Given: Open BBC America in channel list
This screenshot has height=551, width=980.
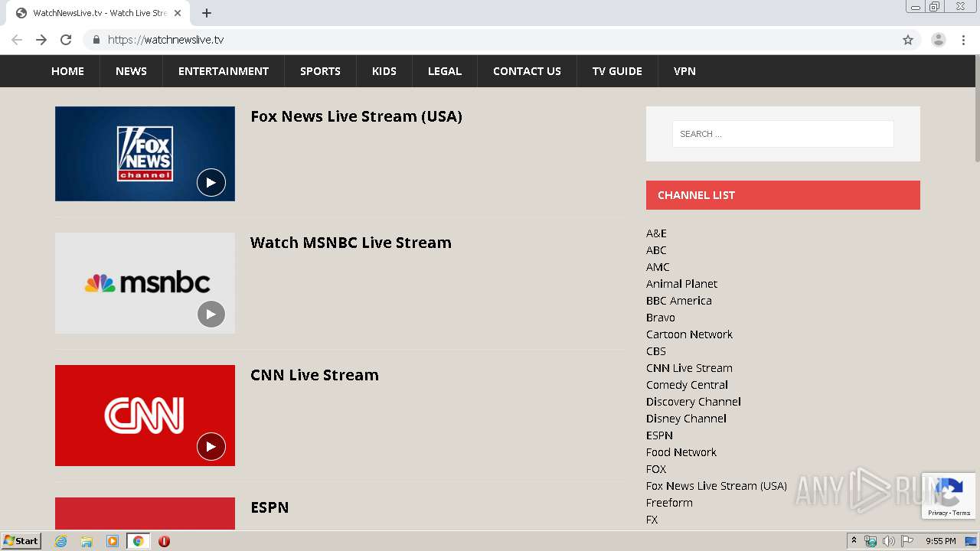Looking at the screenshot, I should [679, 301].
